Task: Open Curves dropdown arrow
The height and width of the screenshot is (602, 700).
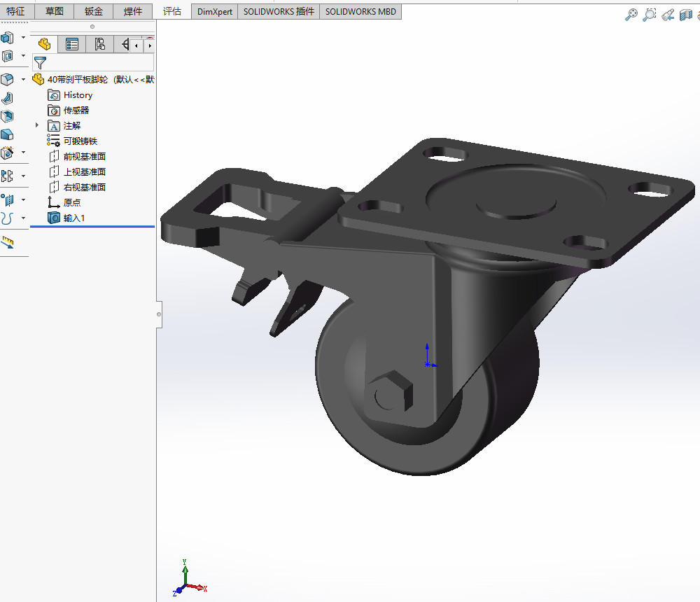Action: (23, 218)
